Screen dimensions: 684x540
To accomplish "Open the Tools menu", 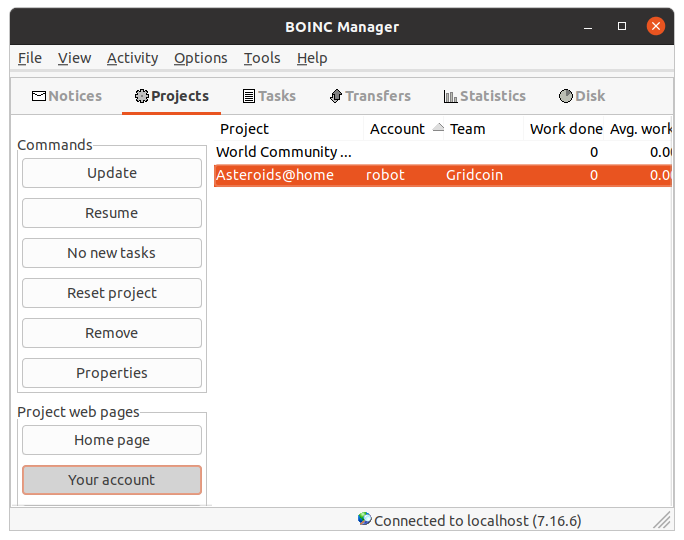I will [262, 58].
